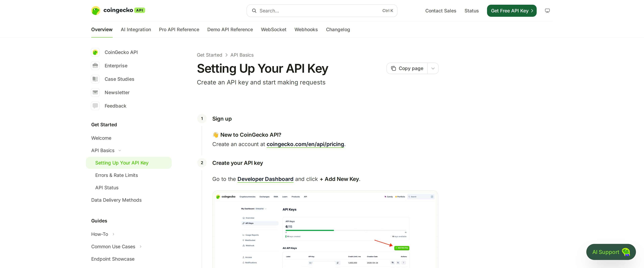Open the API Status sidebar page
644x268 pixels.
107,188
